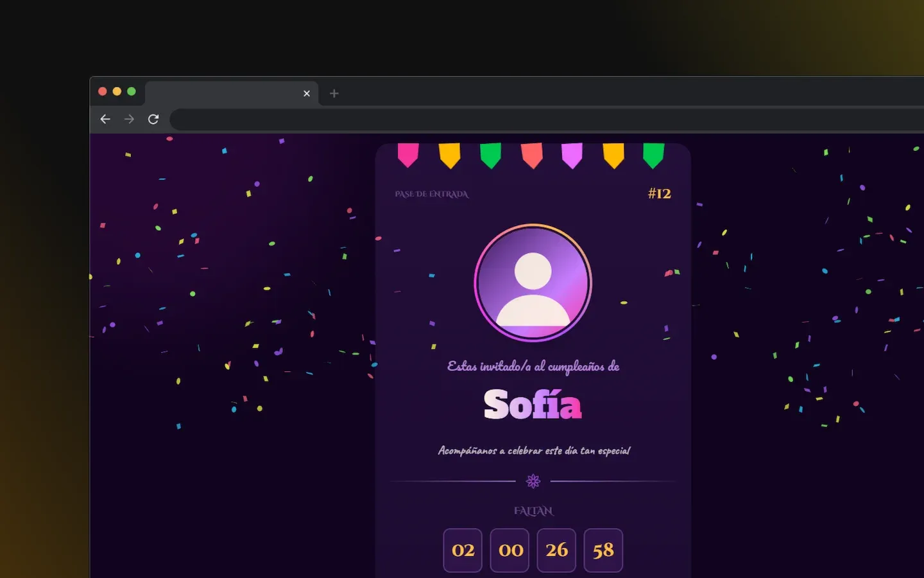Click the browser forward arrow
The image size is (924, 578).
129,119
